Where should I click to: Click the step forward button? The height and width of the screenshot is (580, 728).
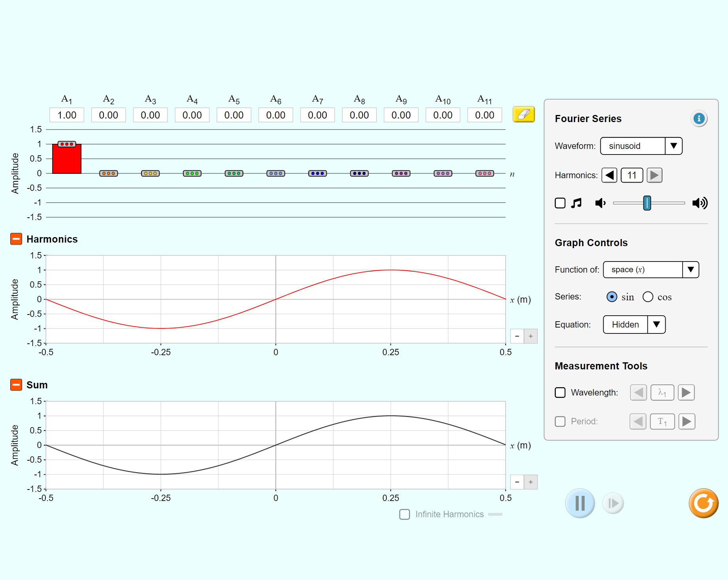pyautogui.click(x=613, y=503)
